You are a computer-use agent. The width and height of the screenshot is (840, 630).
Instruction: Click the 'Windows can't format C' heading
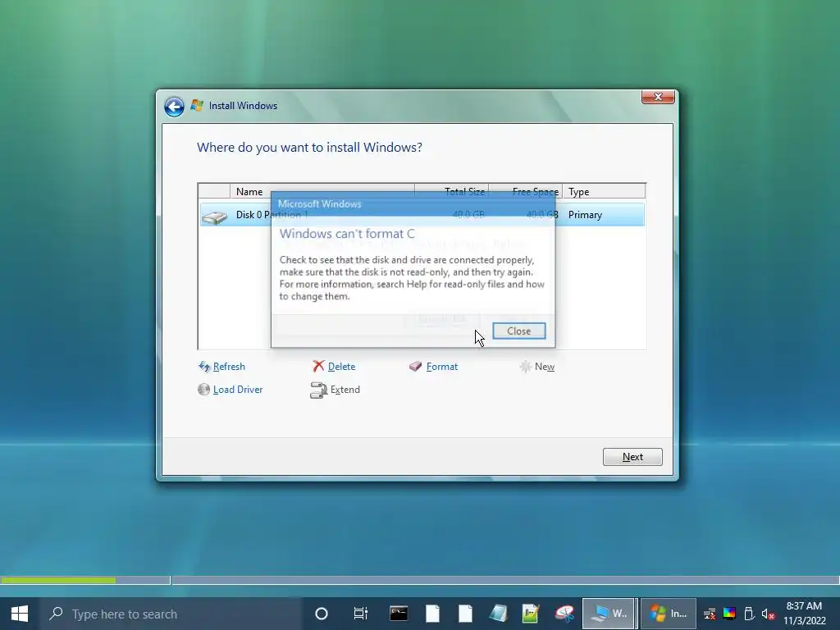click(x=347, y=234)
